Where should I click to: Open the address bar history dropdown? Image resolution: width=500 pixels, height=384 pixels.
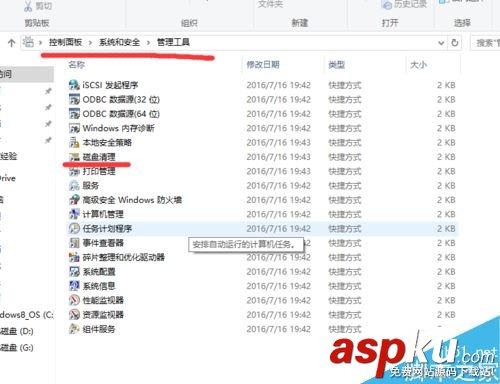click(441, 43)
